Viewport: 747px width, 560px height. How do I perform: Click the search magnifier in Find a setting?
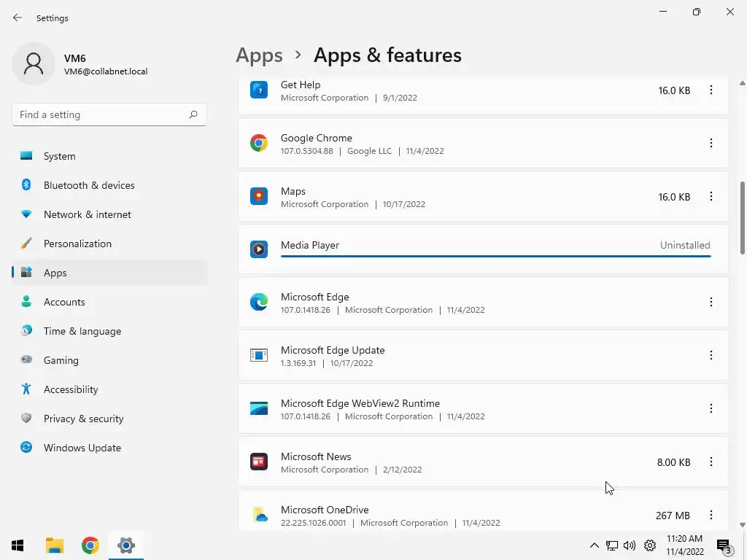[x=193, y=114]
